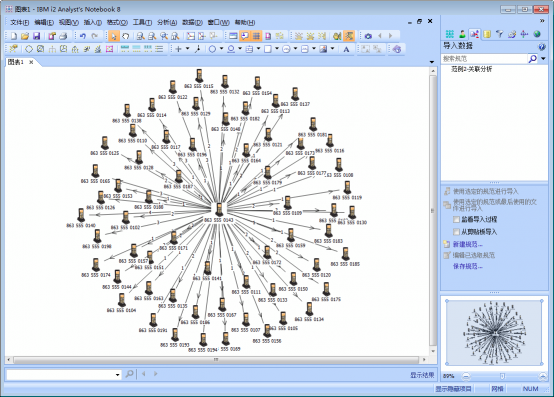Switch to the 图表1 chart tab
Image resolution: width=554 pixels, height=397 pixels.
coord(16,62)
